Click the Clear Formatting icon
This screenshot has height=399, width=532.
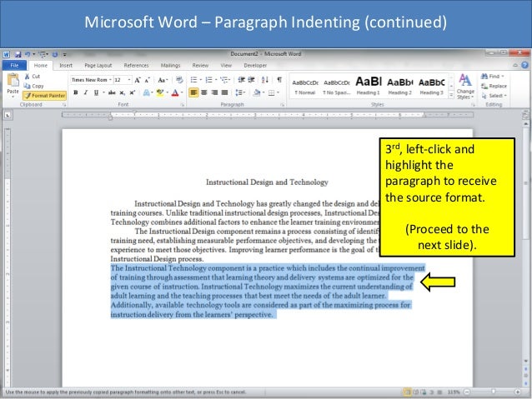[179, 80]
